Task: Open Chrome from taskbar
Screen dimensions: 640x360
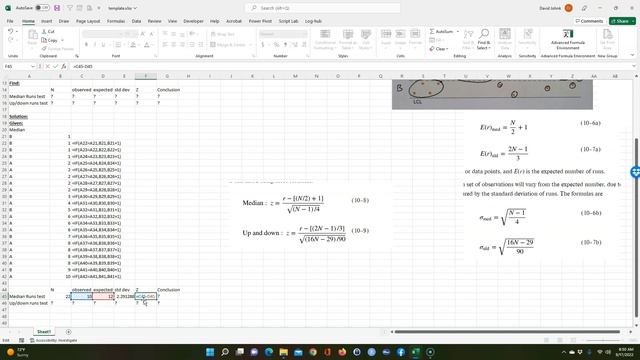Action: [x=313, y=352]
